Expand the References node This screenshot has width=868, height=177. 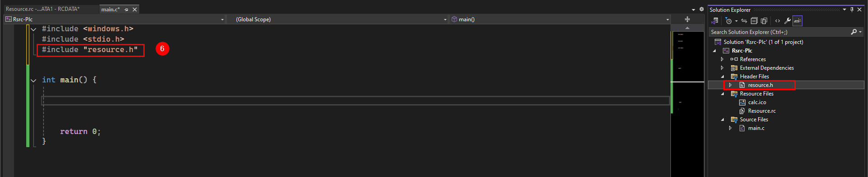[x=722, y=59]
